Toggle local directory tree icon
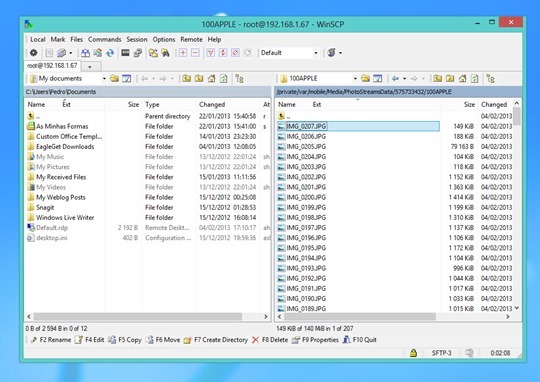The width and height of the screenshot is (540, 382). coord(239,79)
